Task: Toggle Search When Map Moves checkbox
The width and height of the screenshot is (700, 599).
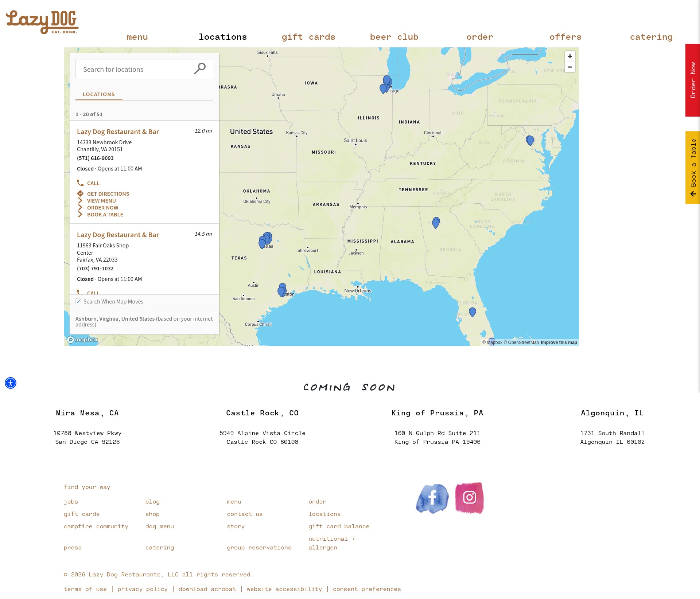Action: (x=78, y=301)
